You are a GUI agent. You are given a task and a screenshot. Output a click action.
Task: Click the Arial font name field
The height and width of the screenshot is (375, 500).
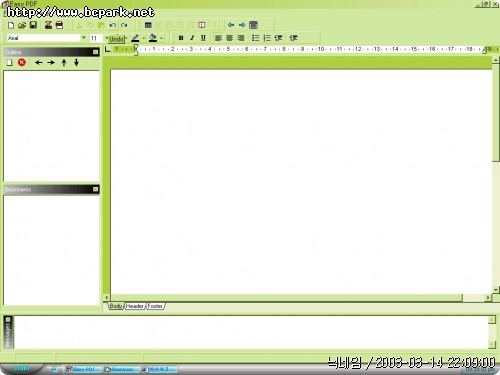(44, 38)
